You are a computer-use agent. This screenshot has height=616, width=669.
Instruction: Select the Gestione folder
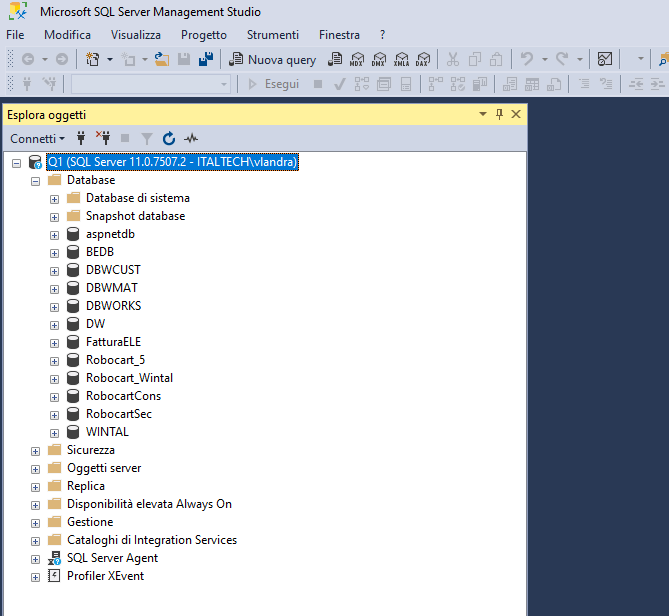tap(90, 522)
